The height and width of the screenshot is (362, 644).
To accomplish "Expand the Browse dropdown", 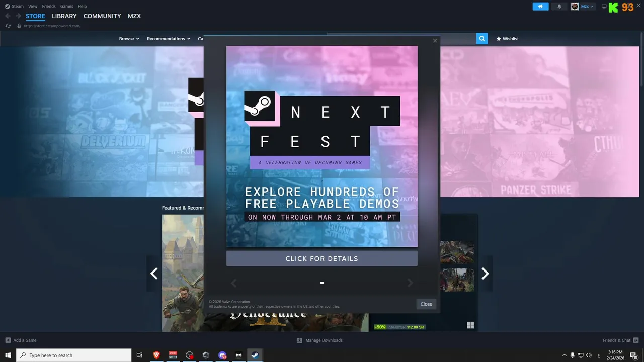I will point(129,39).
